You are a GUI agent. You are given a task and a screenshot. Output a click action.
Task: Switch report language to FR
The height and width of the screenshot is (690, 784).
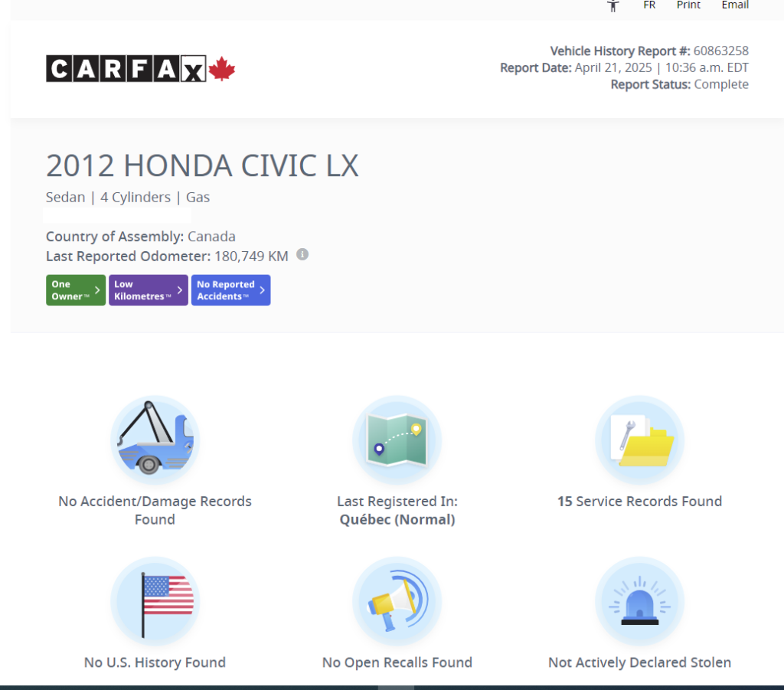point(649,5)
